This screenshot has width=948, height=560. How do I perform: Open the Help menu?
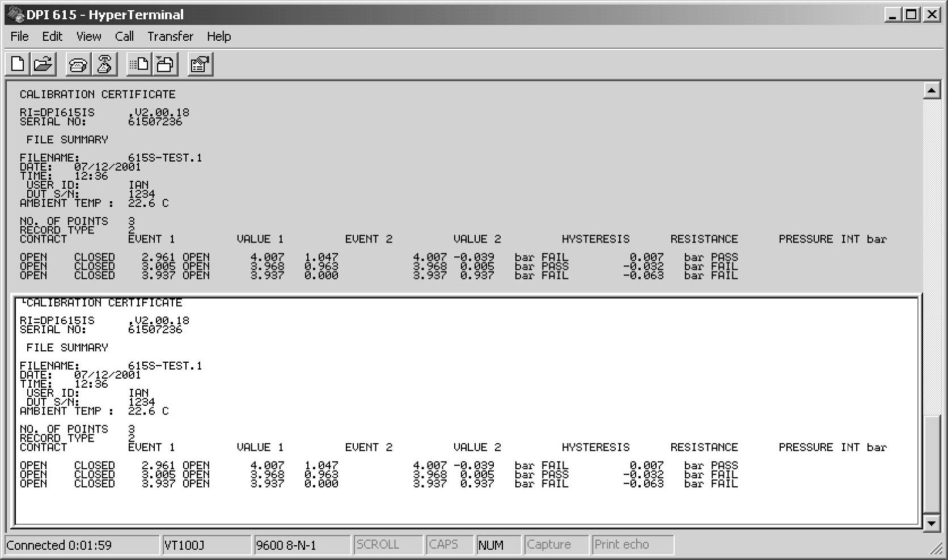point(218,36)
